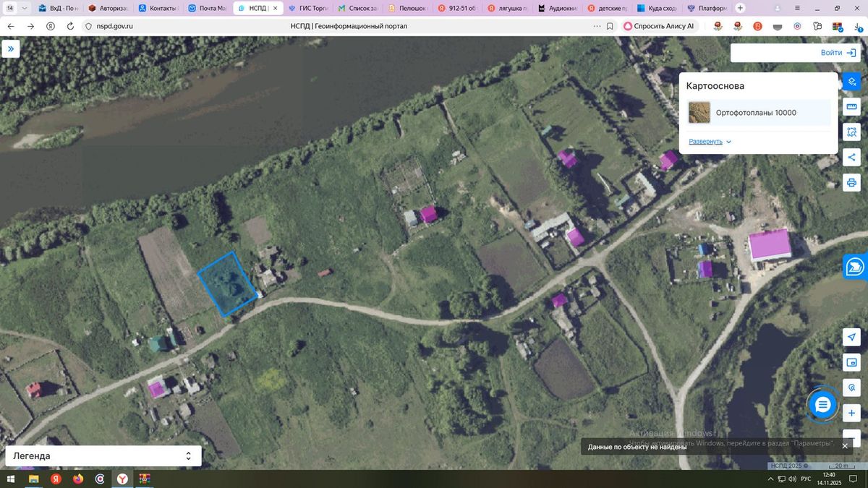Image resolution: width=868 pixels, height=488 pixels.
Task: Click the Войти login button
Action: tap(838, 53)
